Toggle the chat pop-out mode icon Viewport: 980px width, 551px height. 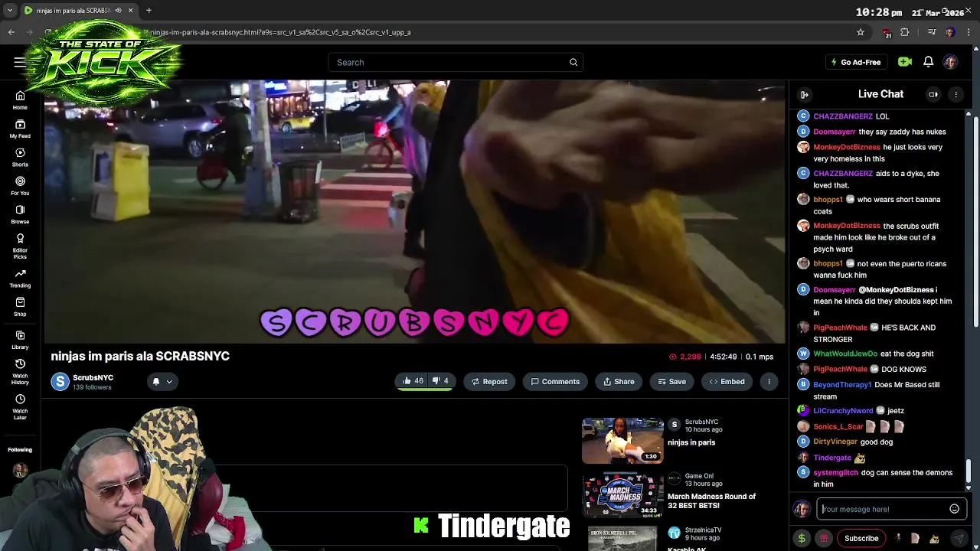tap(933, 94)
